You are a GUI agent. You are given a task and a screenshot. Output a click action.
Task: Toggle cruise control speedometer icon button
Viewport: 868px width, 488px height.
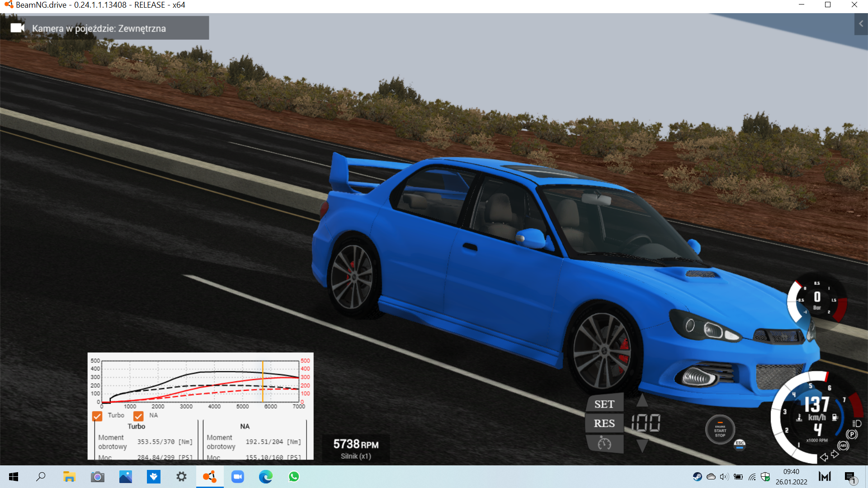point(604,444)
